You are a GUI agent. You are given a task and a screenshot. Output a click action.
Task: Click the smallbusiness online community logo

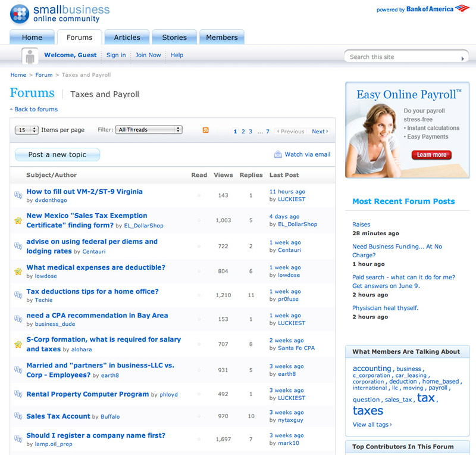coord(60,14)
